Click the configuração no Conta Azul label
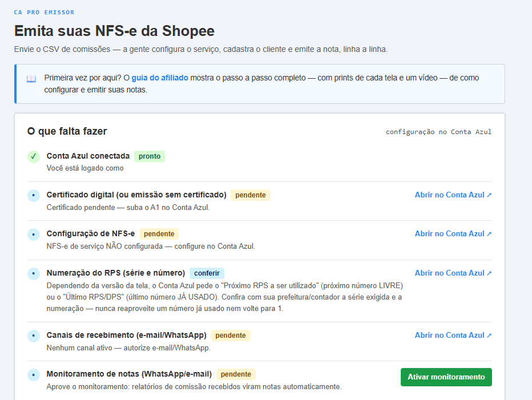 tap(439, 132)
